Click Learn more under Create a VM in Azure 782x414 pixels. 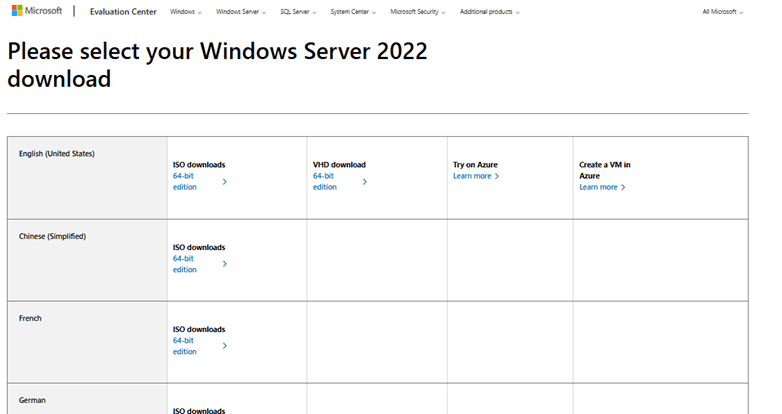point(598,187)
